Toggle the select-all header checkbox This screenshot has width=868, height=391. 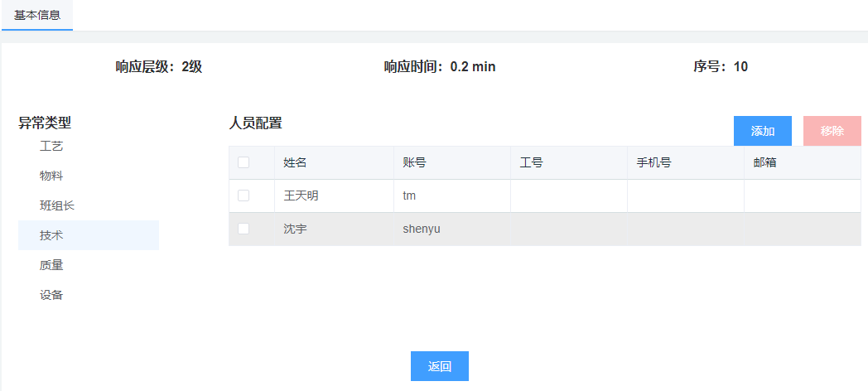244,162
